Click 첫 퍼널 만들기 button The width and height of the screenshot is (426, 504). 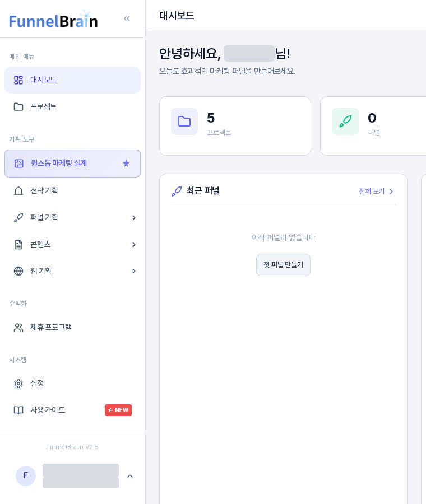(283, 265)
